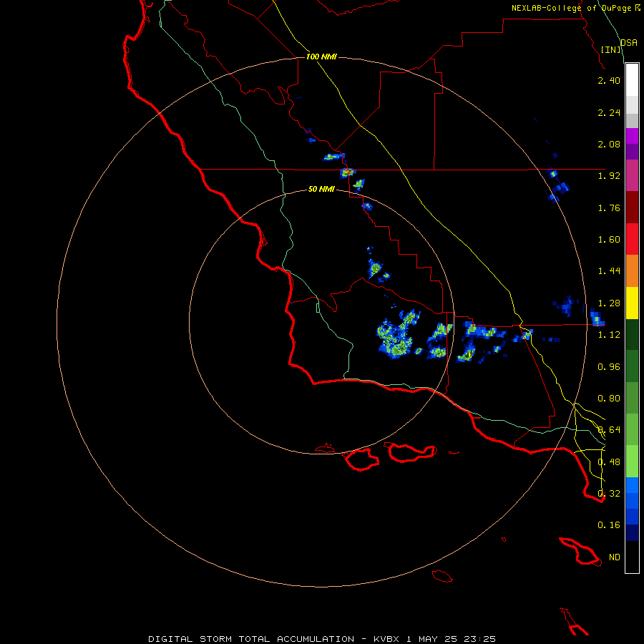This screenshot has width=644, height=644.
Task: Click the 1.44 legend value
Action: pos(609,271)
